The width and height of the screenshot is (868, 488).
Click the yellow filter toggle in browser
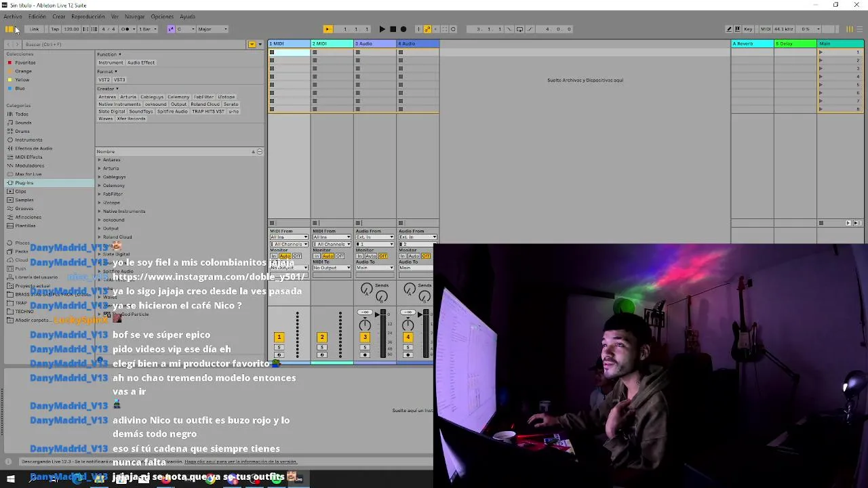coord(252,44)
